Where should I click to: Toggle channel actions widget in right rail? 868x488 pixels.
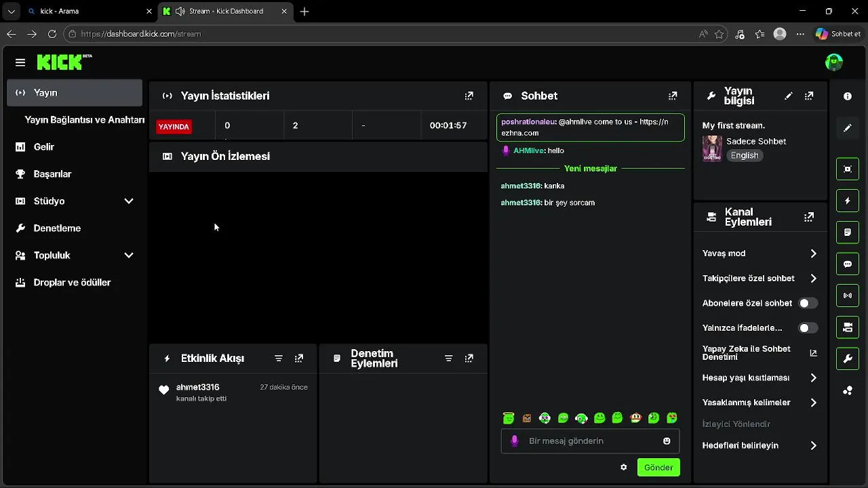point(848,327)
